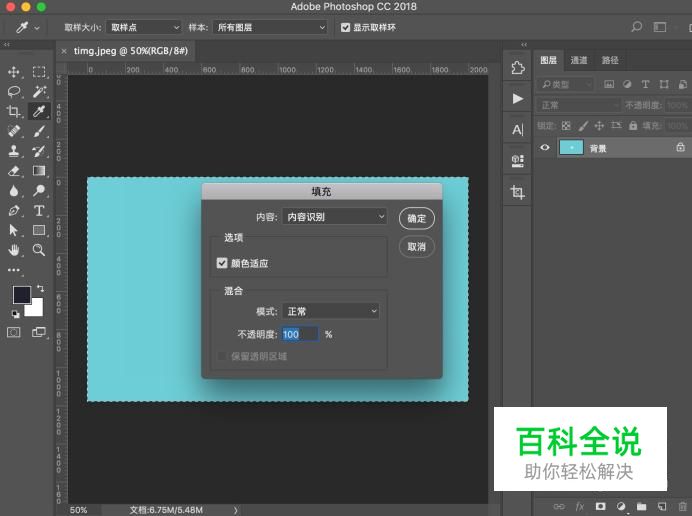Screen dimensions: 692x516
Task: Toggle lock transparent pixels
Action: 566,126
